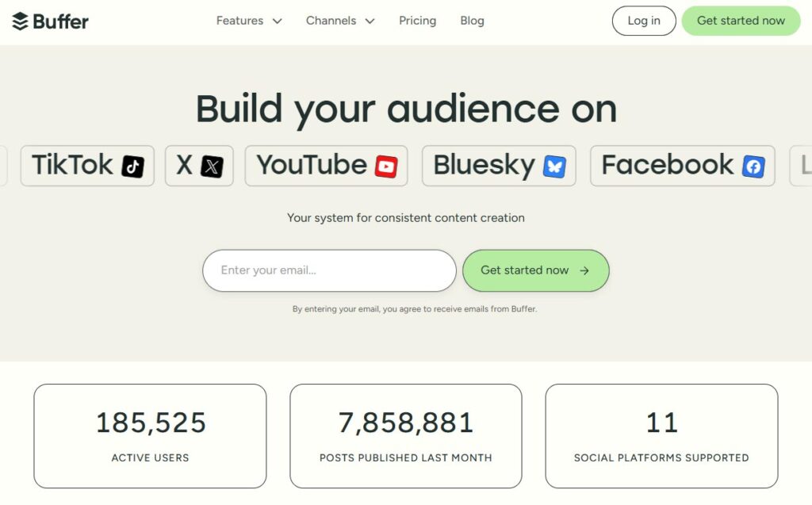Click the Log in button

pos(644,21)
